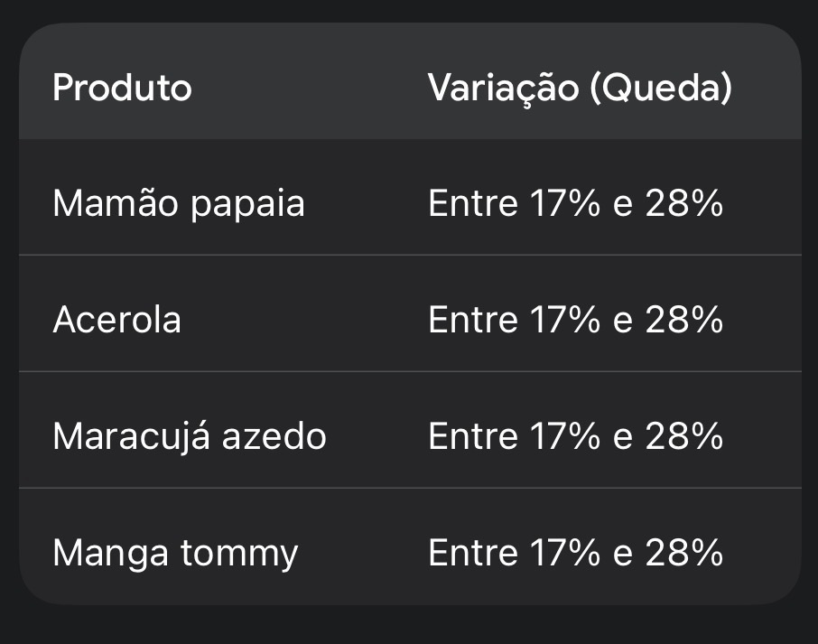This screenshot has height=644, width=818.
Task: Click the word Entre in Acerola row
Action: click(473, 321)
